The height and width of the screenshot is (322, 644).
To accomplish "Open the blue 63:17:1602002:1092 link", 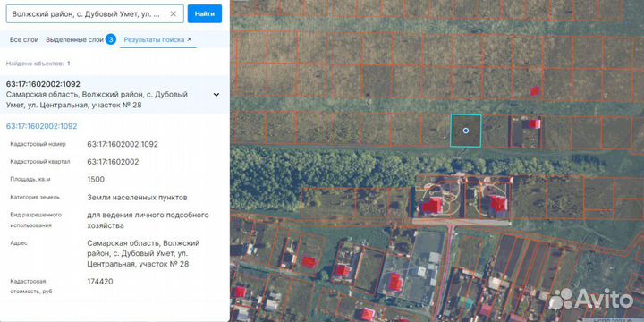I will click(41, 126).
